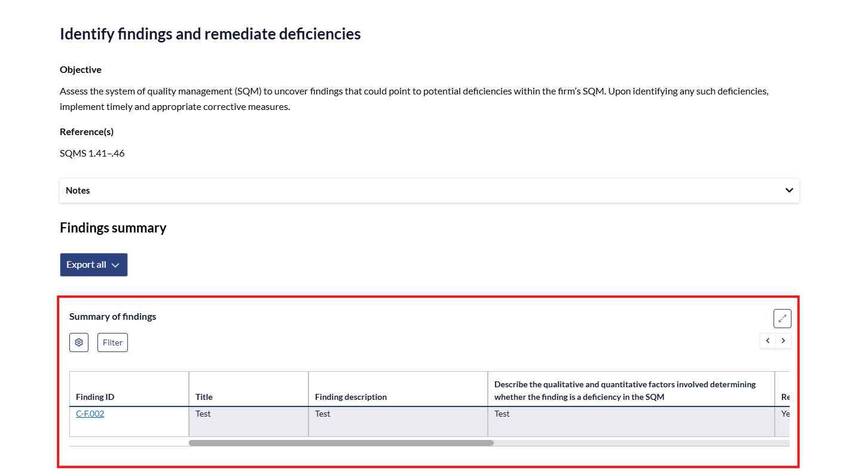Click the Finding ID column header
This screenshot has height=471, width=868.
click(x=95, y=397)
